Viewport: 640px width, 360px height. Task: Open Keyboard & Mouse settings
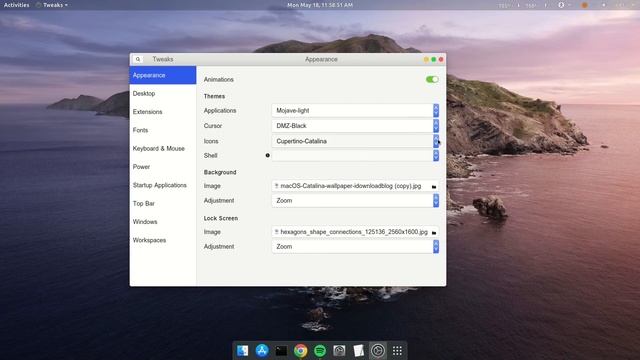tap(163, 149)
